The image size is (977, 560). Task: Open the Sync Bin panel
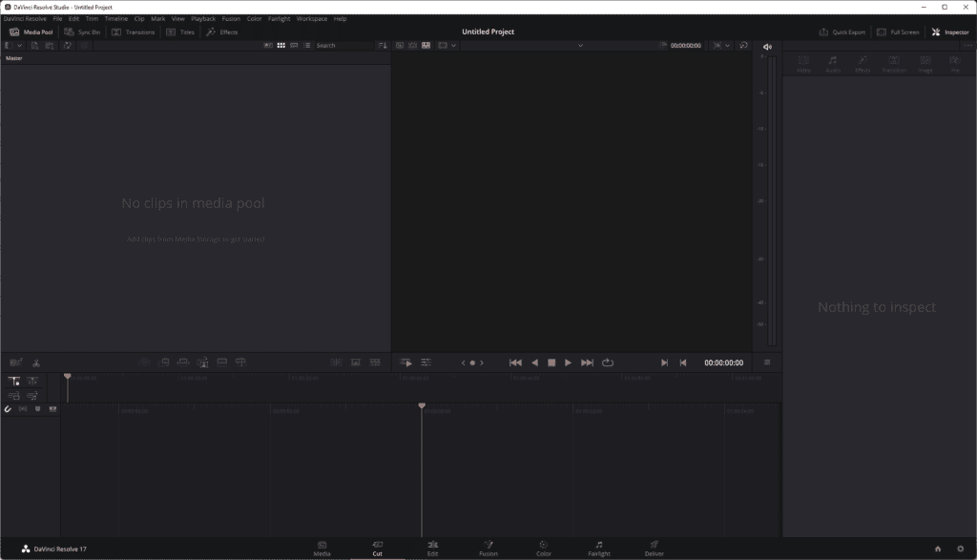(82, 32)
